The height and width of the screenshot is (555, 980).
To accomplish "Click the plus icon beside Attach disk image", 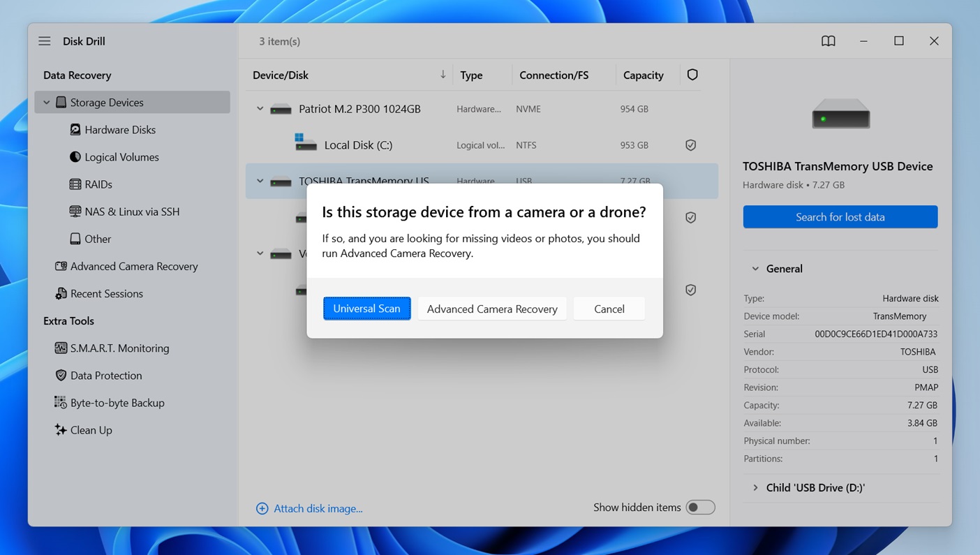I will click(x=262, y=508).
